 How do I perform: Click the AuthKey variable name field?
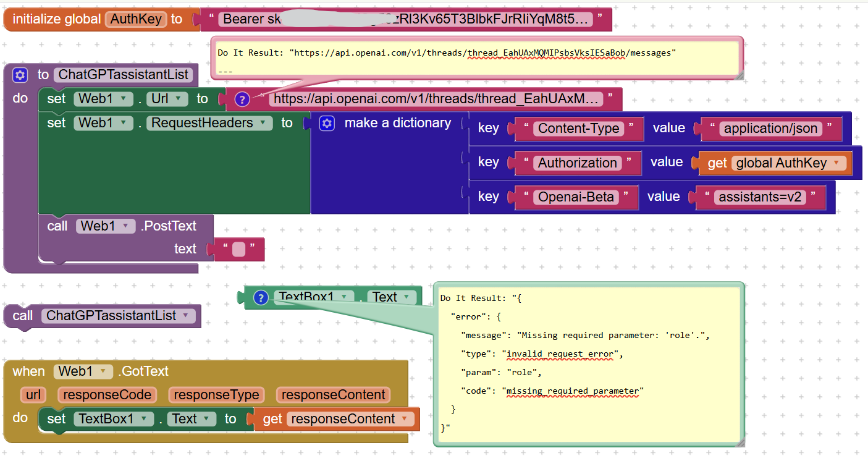tap(137, 19)
